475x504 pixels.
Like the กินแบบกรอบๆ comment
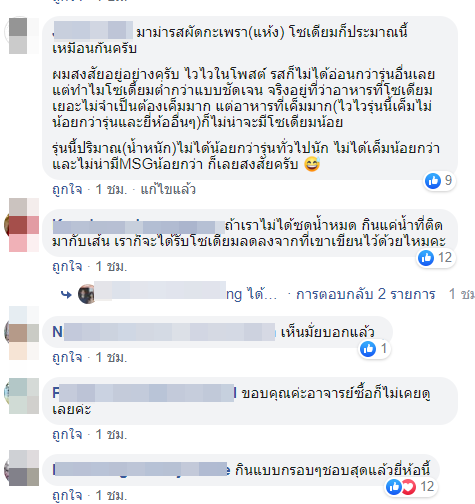67,495
